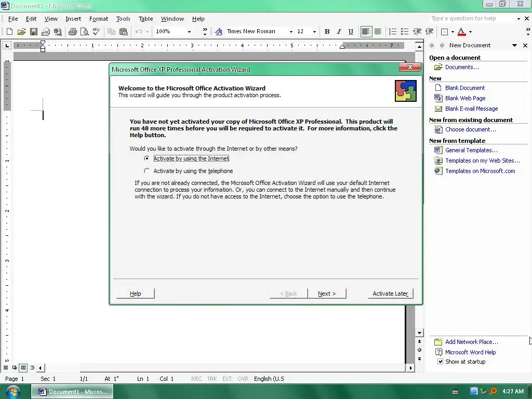Image resolution: width=532 pixels, height=399 pixels.
Task: Center the text alignment
Action: click(x=378, y=32)
